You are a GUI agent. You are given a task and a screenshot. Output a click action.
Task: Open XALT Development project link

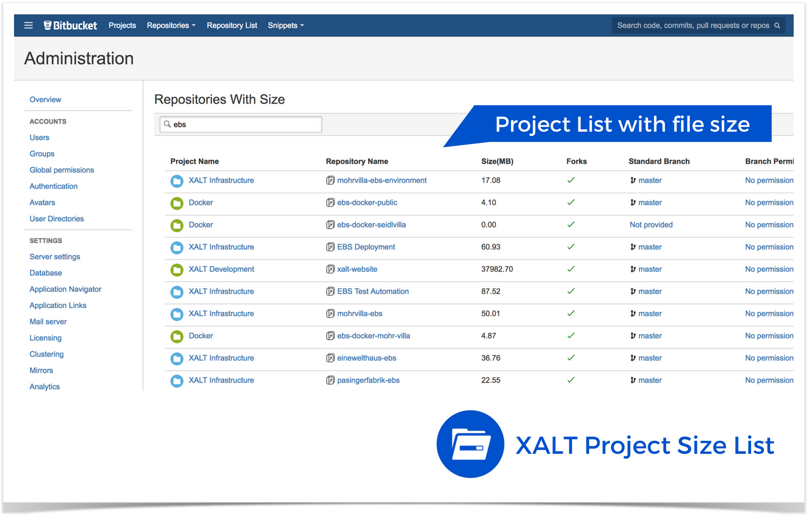click(221, 269)
